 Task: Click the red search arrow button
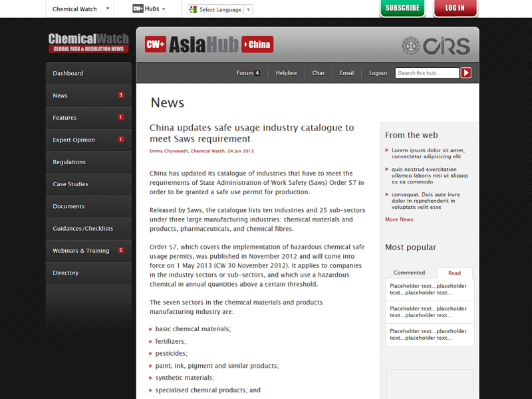(466, 73)
